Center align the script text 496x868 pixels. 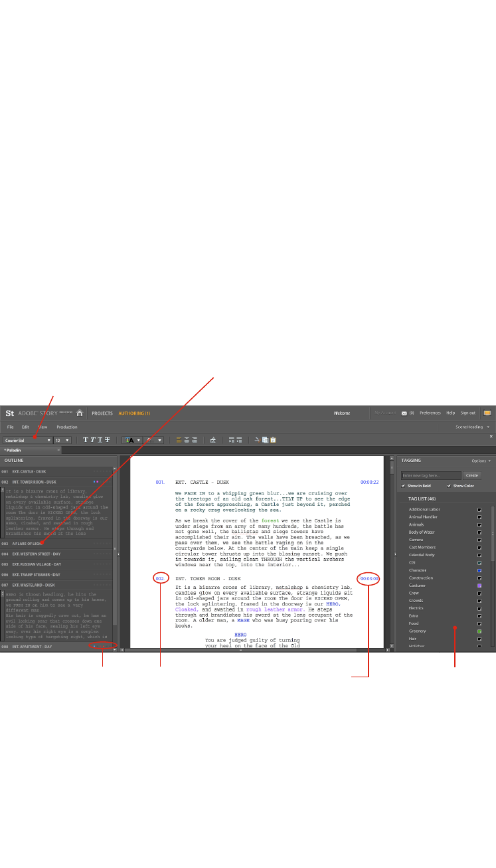click(x=187, y=440)
